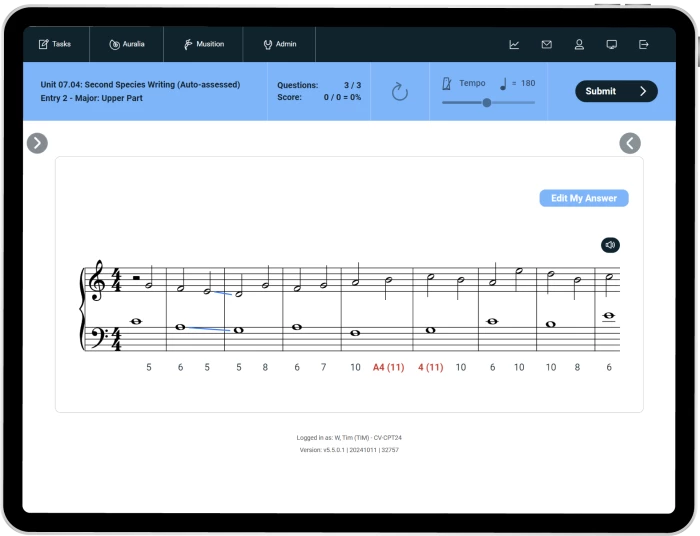Image resolution: width=700 pixels, height=536 pixels.
Task: Select the red A4 (11) interval label
Action: 388,367
